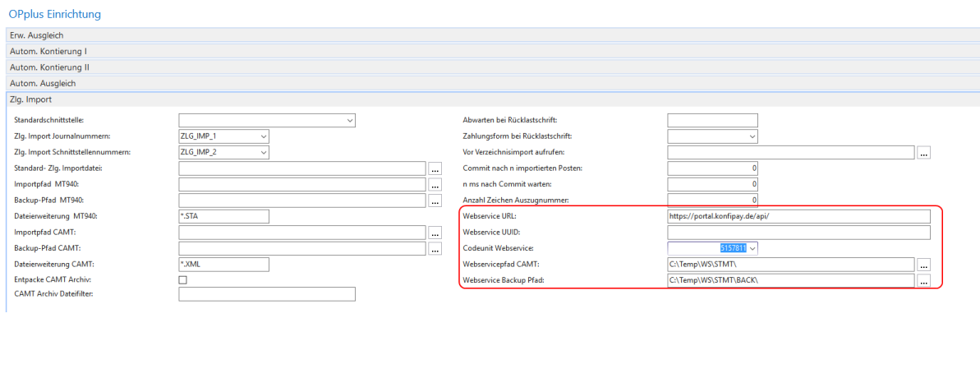Click the Backup-Pfad CAMT text field

click(x=302, y=249)
